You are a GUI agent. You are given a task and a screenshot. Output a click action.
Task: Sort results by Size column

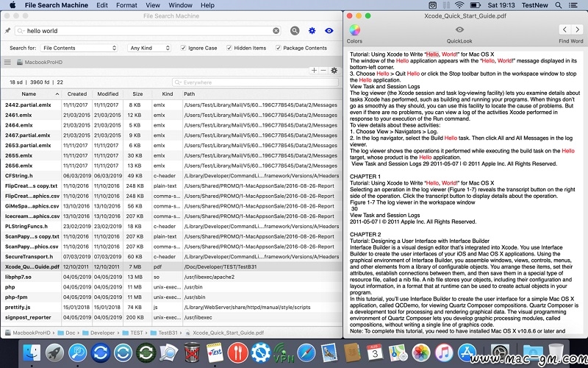point(137,94)
